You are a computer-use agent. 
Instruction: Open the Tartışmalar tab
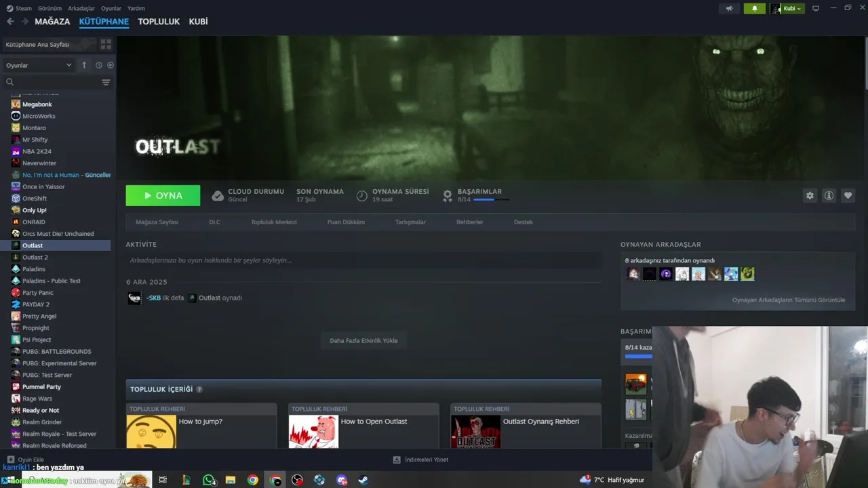pyautogui.click(x=410, y=222)
